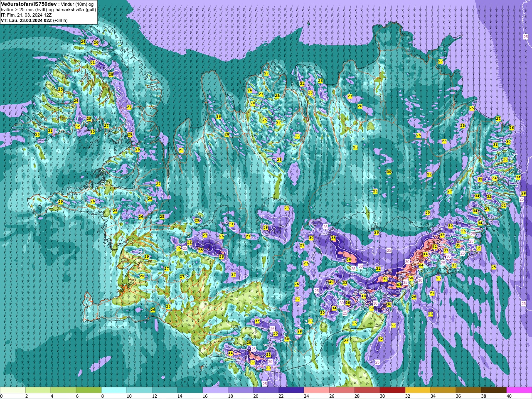
Task: Select the 'IT: Fim. 21. 03. 2024 12Z' line
Action: pyautogui.click(x=26, y=15)
